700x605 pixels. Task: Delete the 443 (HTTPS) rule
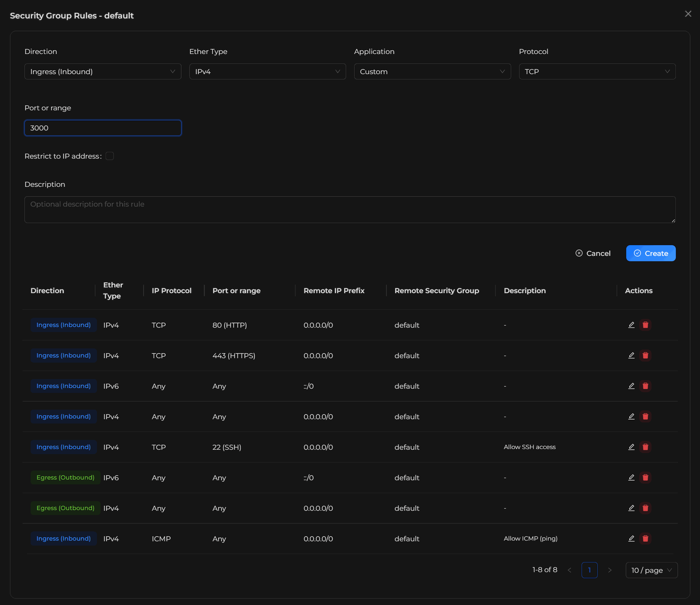(x=645, y=355)
